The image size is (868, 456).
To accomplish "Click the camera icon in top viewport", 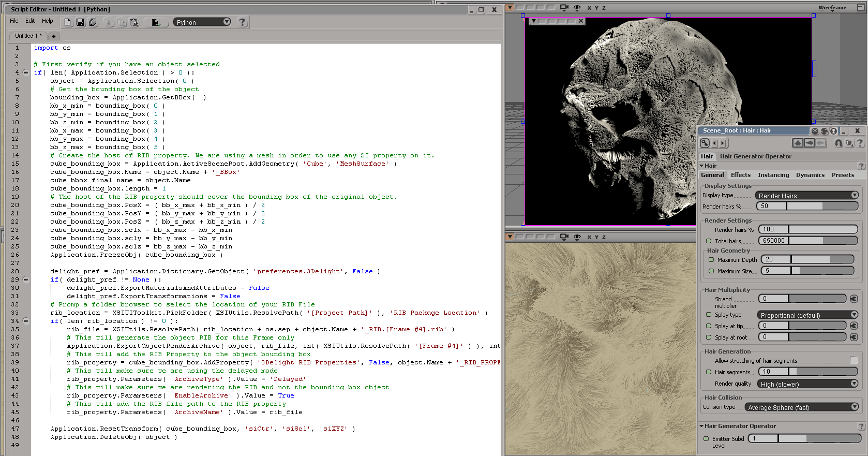I will (564, 8).
